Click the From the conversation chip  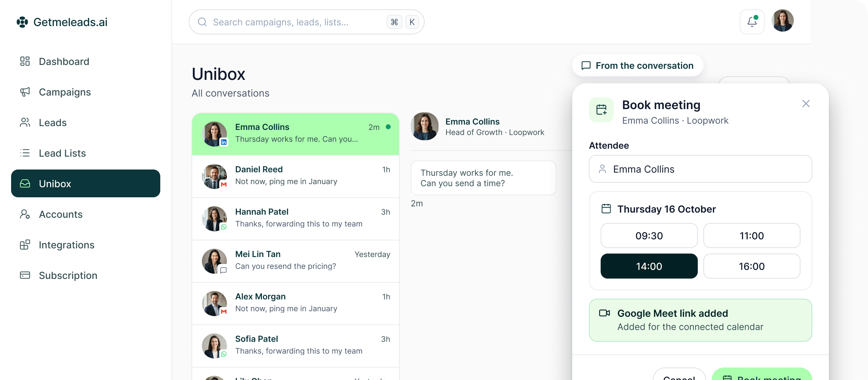[x=638, y=65]
